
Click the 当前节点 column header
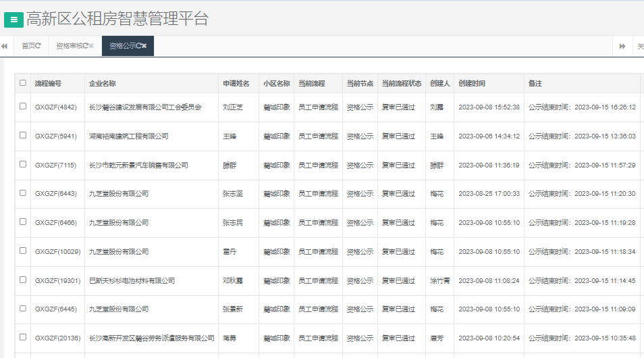360,84
